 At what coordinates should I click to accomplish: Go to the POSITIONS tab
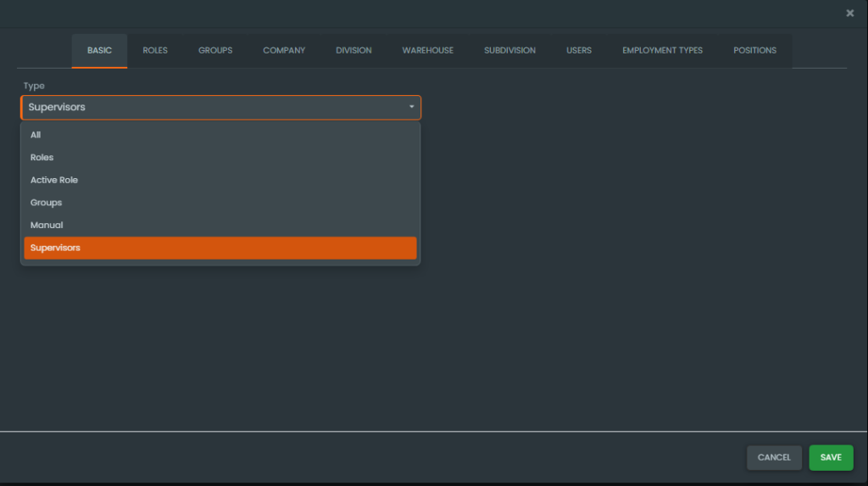pos(754,51)
